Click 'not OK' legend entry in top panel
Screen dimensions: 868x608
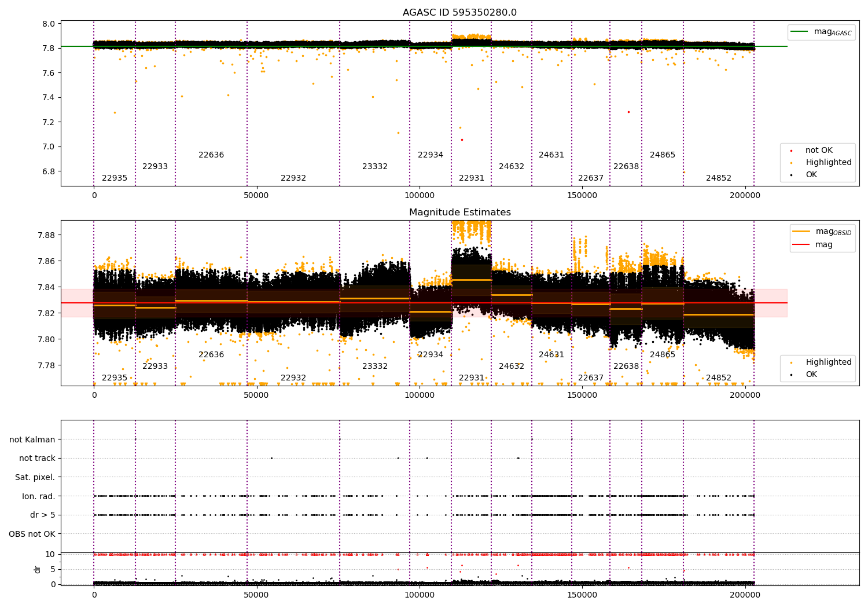(x=819, y=151)
